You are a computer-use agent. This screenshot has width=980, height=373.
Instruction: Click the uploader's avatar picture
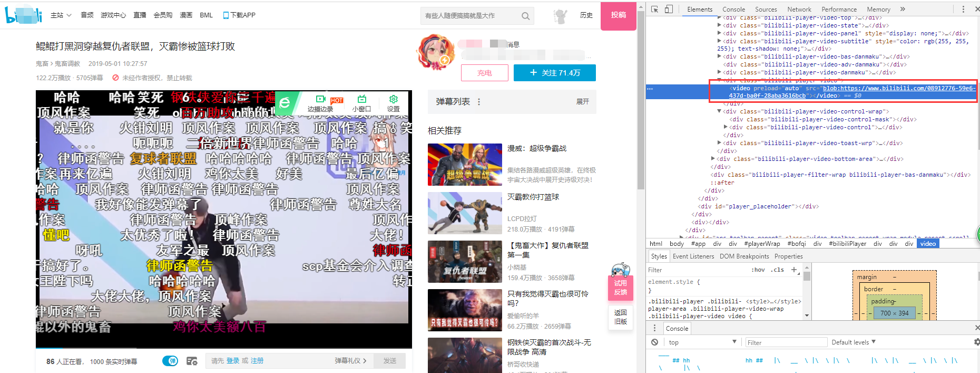click(435, 52)
